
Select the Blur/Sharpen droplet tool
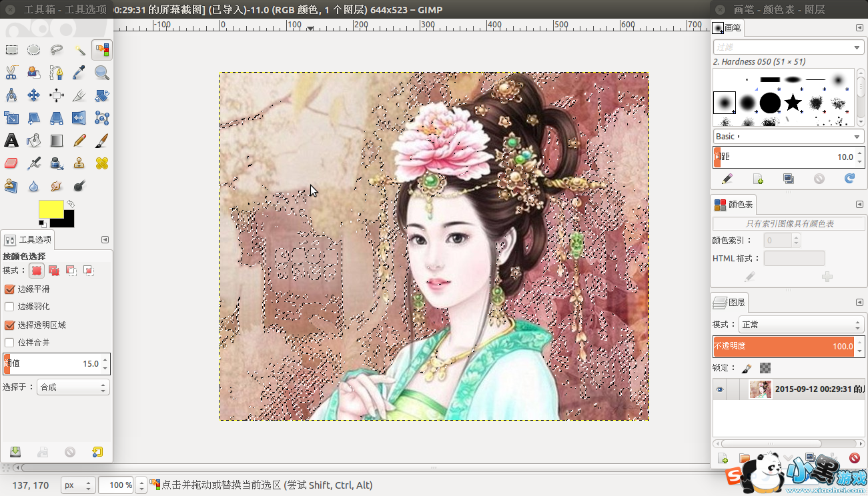(34, 186)
